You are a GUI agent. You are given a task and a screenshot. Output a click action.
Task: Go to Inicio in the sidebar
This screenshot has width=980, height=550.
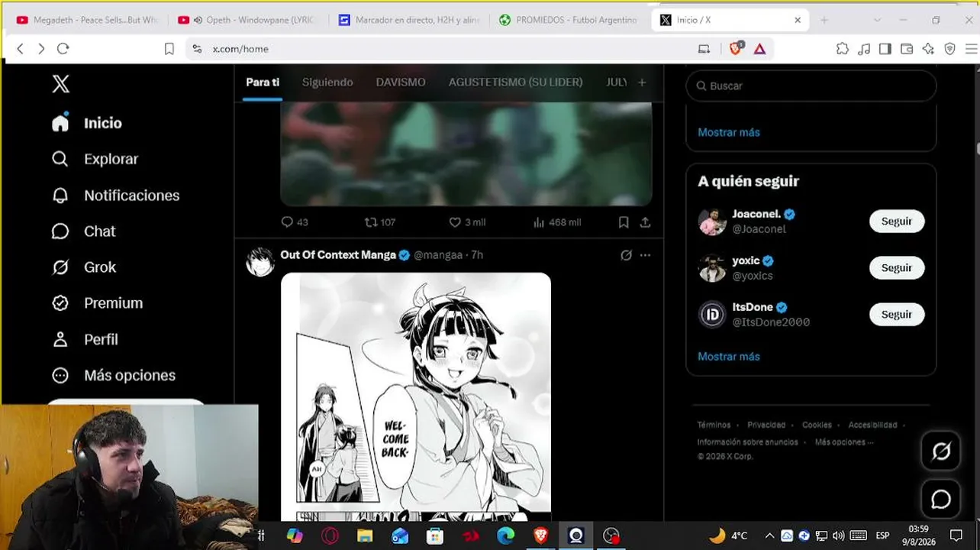(87, 123)
